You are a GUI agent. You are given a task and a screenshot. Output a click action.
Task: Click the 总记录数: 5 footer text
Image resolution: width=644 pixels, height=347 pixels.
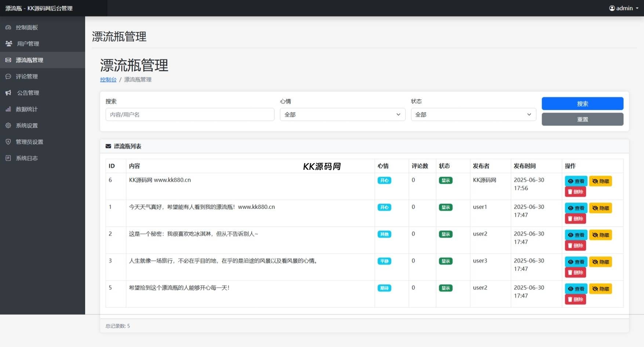tap(118, 326)
